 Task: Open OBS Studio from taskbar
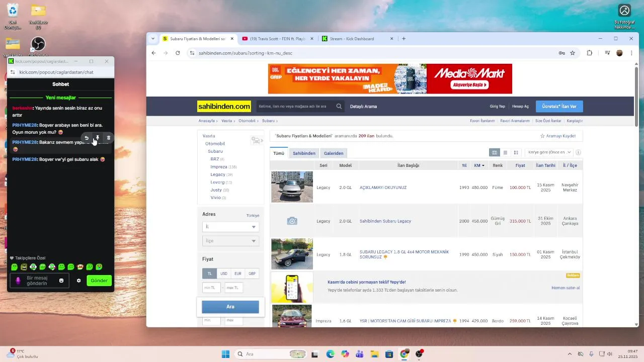point(420,354)
